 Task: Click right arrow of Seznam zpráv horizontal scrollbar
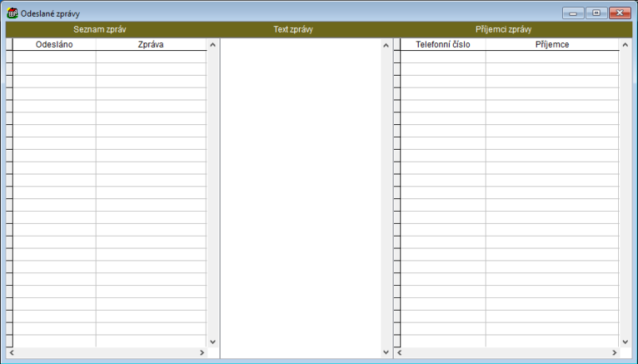pyautogui.click(x=202, y=352)
